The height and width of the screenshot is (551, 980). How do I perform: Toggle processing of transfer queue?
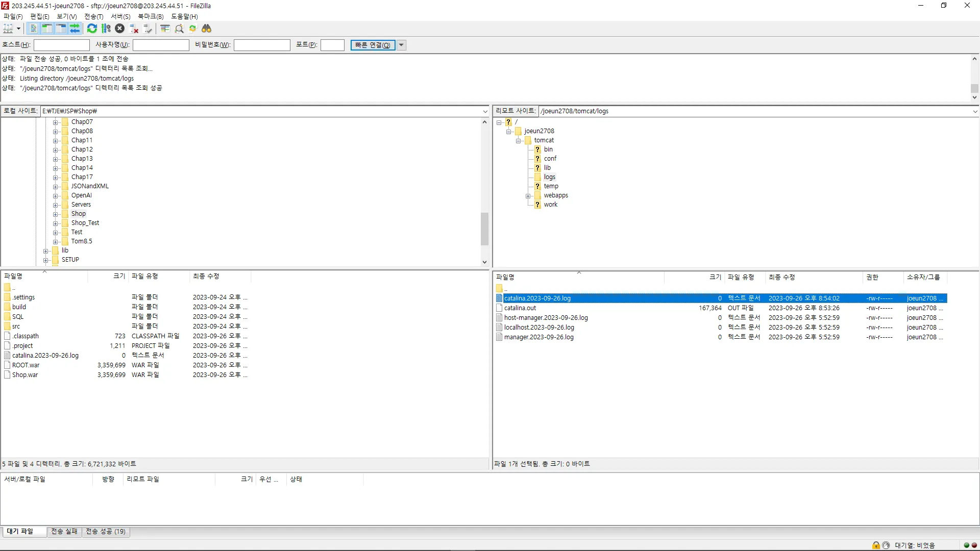(x=106, y=29)
